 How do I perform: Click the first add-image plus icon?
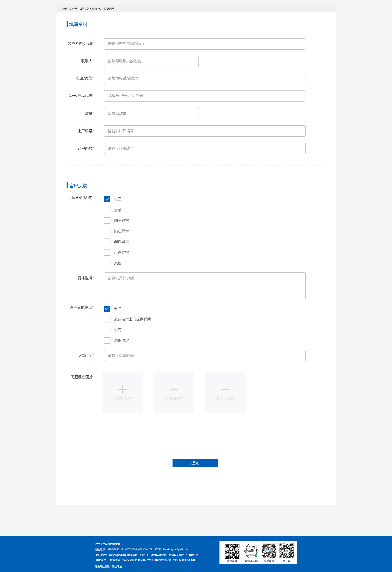click(x=122, y=389)
